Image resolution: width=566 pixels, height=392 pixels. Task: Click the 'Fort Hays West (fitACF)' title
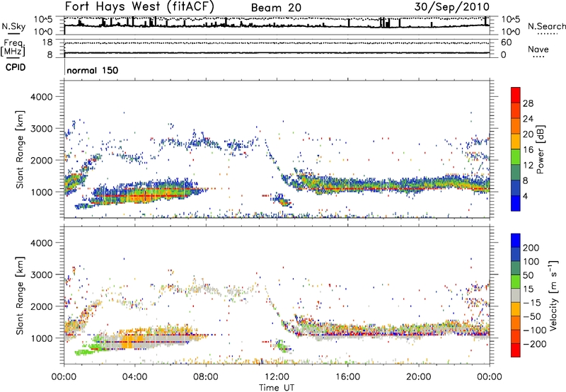pos(139,6)
